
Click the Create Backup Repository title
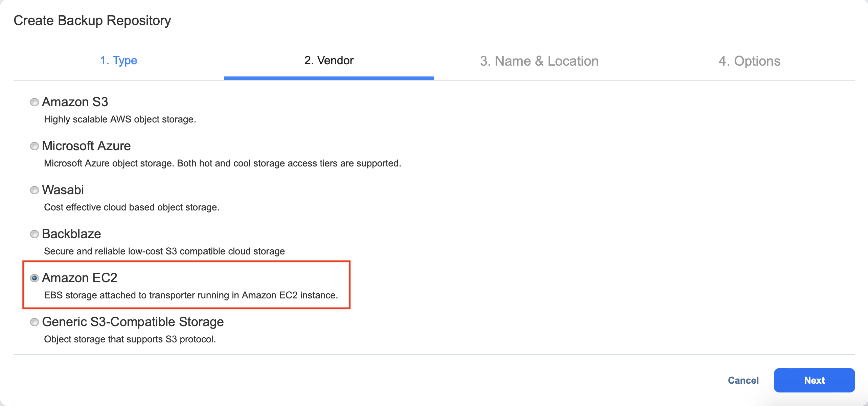click(92, 21)
